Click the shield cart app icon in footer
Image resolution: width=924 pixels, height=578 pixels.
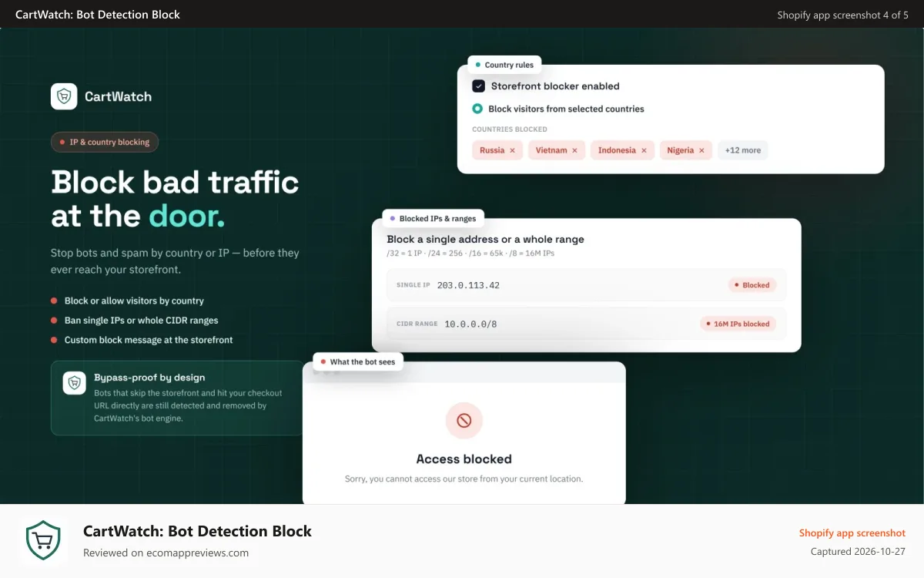click(x=43, y=541)
